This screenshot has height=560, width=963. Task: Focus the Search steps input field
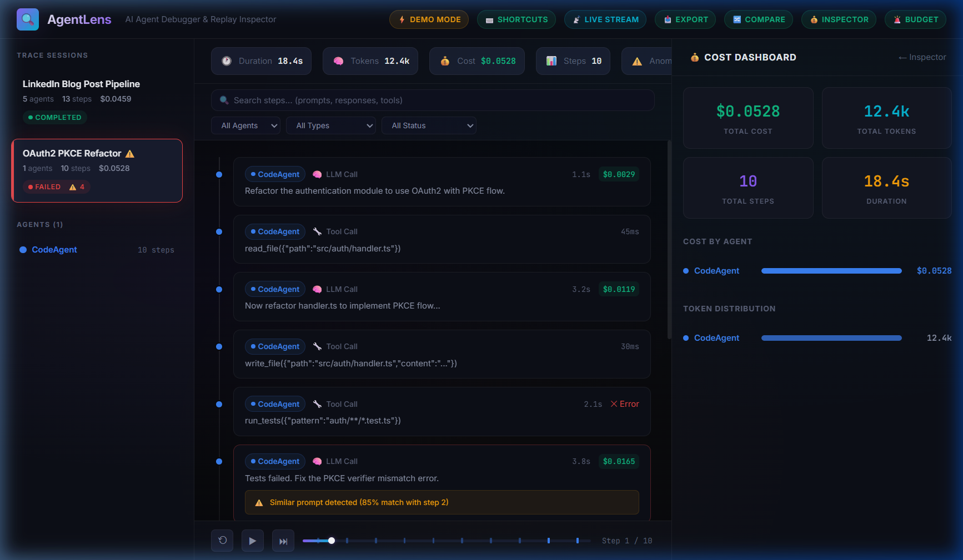433,100
